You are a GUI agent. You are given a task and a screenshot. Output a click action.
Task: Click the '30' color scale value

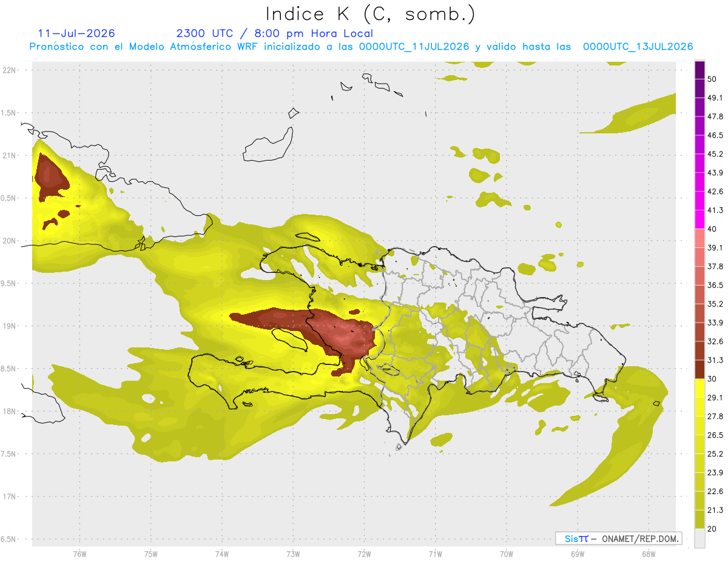[713, 379]
